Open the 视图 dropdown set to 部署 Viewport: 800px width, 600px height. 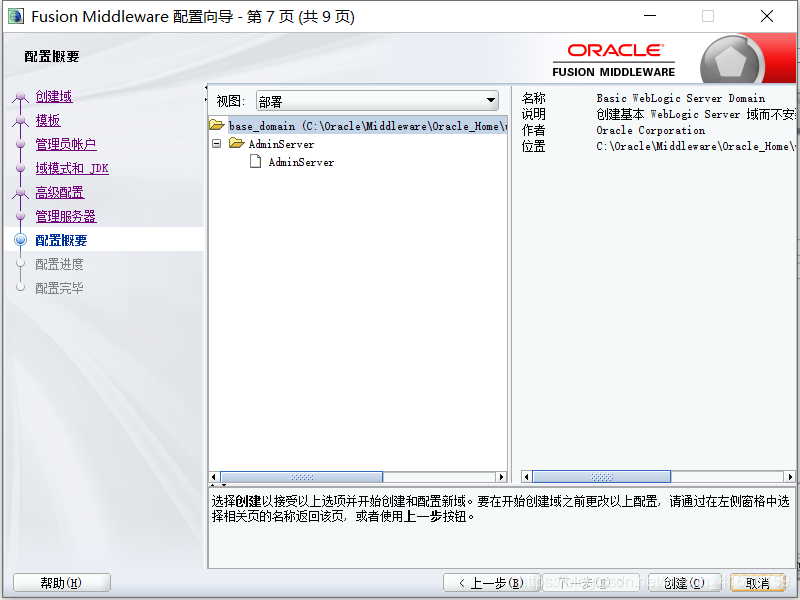(x=377, y=101)
